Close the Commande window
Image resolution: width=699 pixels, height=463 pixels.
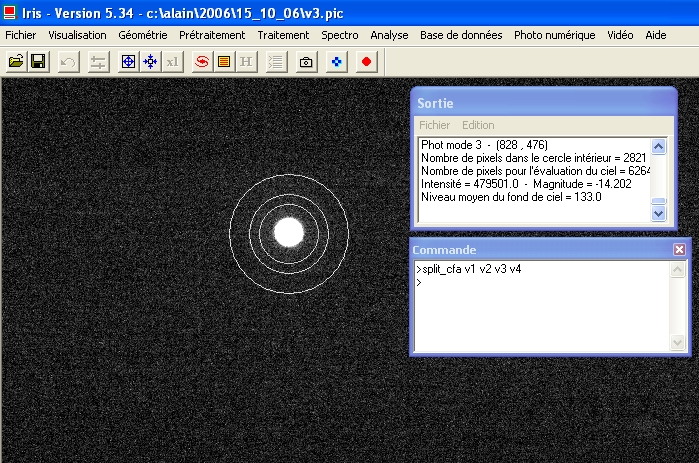coord(679,250)
